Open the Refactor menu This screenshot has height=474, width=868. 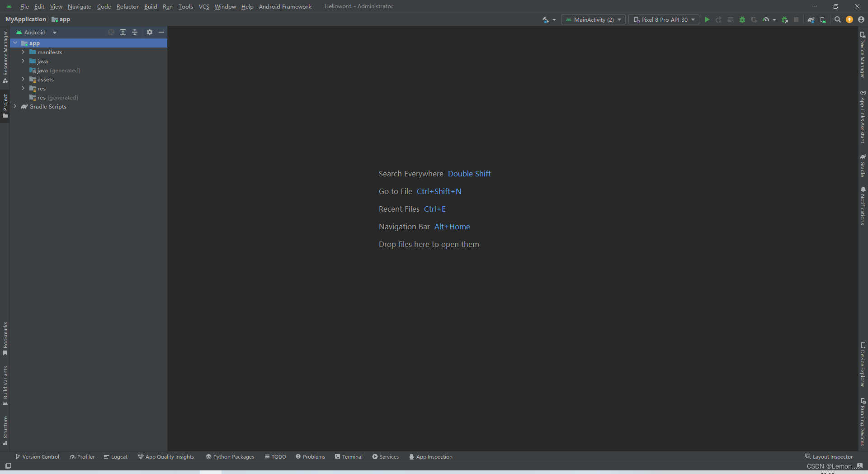[127, 6]
